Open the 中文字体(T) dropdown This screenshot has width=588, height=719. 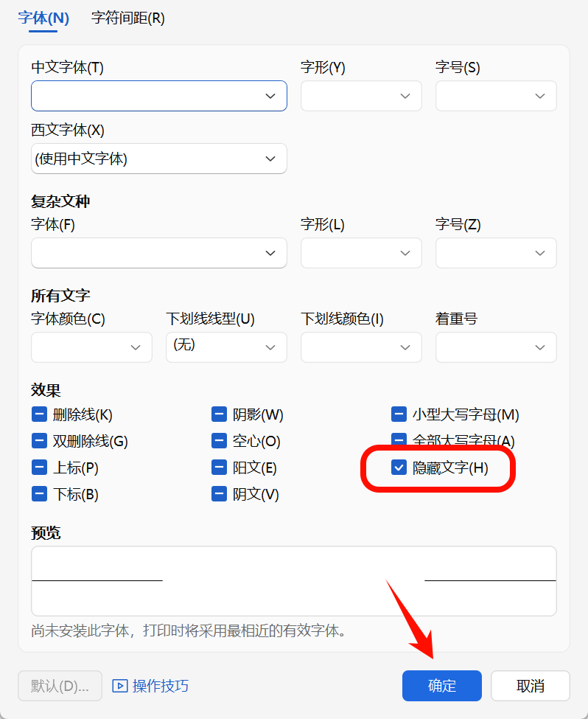[159, 96]
